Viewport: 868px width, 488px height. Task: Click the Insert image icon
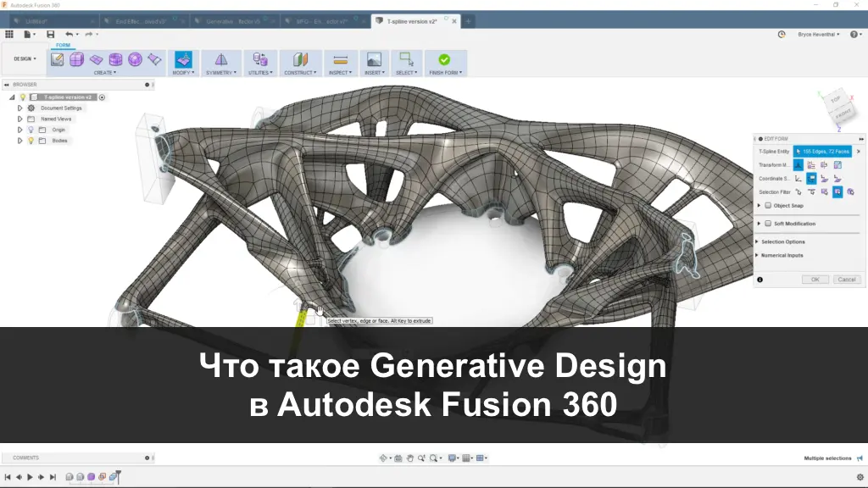click(373, 59)
